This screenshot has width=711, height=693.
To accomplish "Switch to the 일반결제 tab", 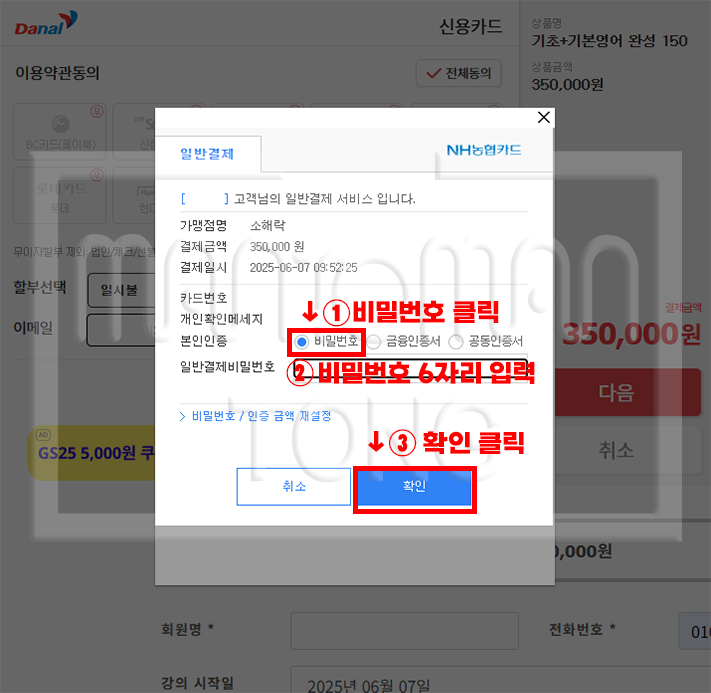I will click(208, 154).
